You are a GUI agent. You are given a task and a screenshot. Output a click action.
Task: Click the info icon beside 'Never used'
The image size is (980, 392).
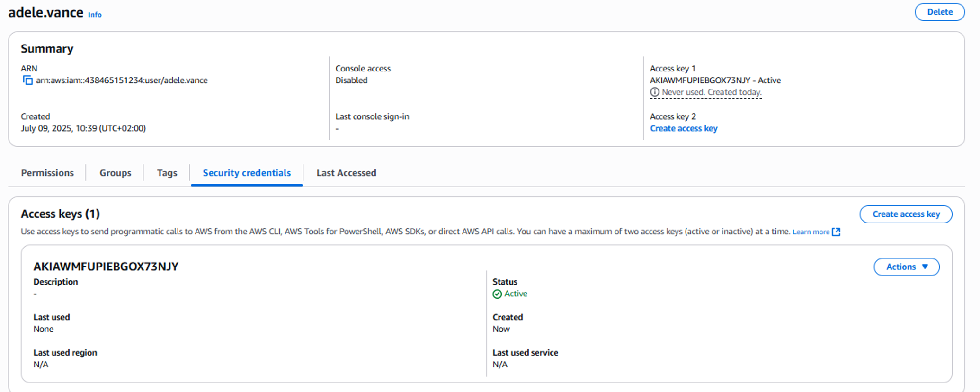tap(654, 92)
